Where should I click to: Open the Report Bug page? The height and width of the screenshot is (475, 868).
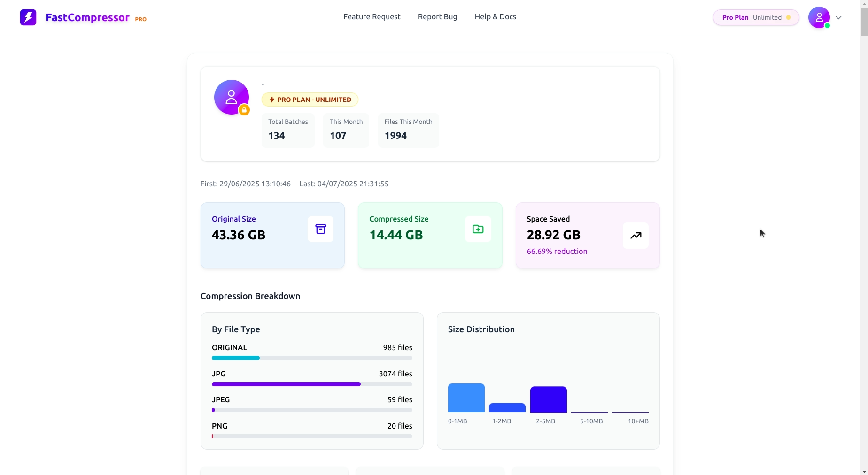[437, 17]
